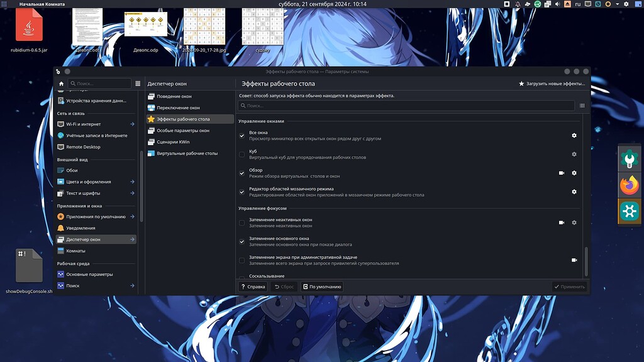The width and height of the screenshot is (644, 362).
Task: Play video for 'Затемнение экрана при административной задаче'
Action: pos(574,260)
